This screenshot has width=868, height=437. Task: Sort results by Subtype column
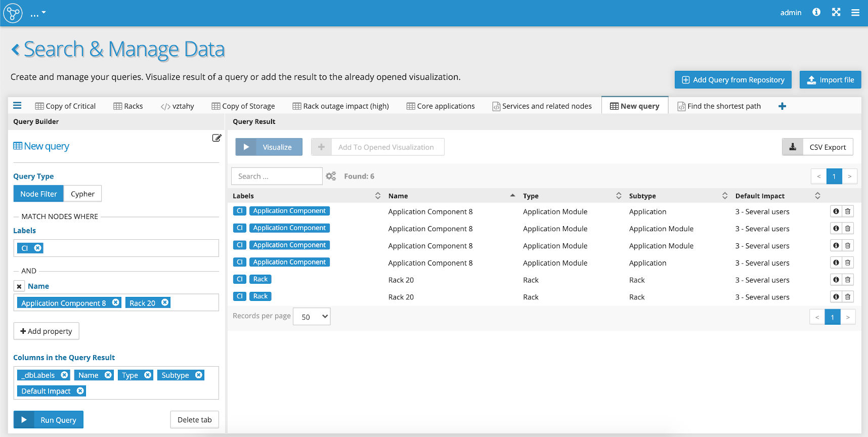tap(724, 196)
